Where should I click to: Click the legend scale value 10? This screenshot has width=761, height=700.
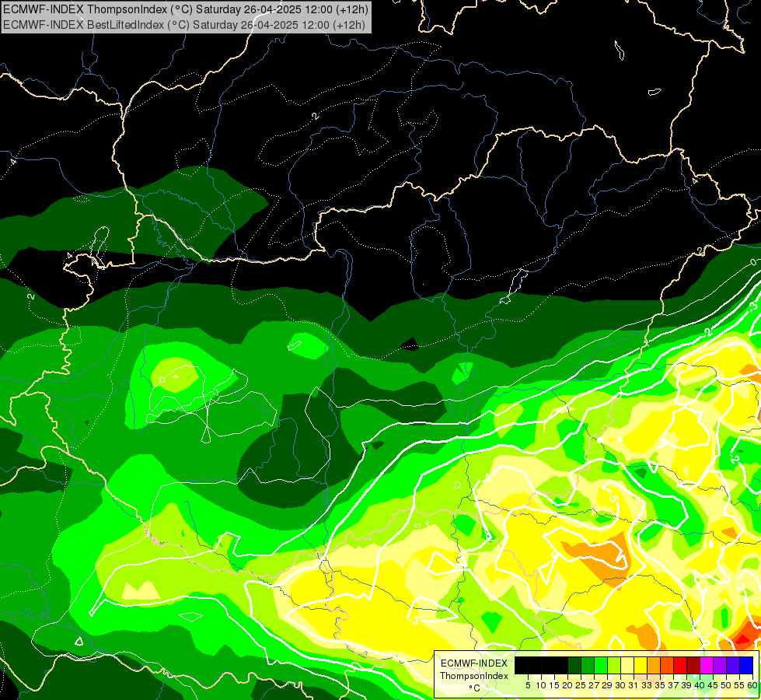[x=541, y=685]
